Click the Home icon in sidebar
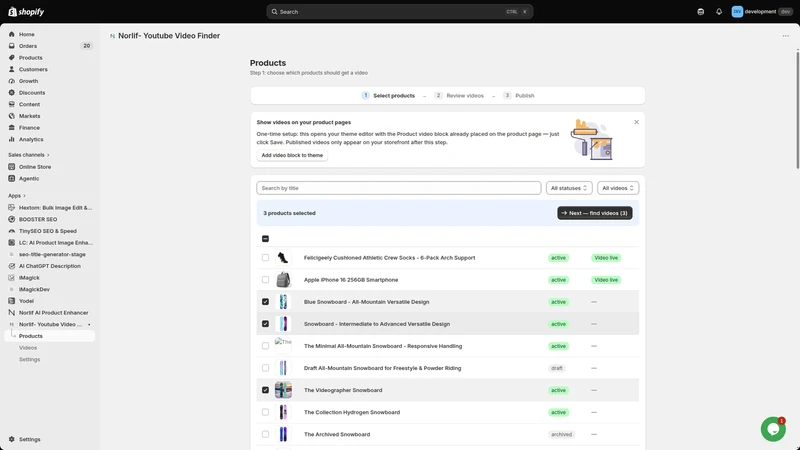 12,34
